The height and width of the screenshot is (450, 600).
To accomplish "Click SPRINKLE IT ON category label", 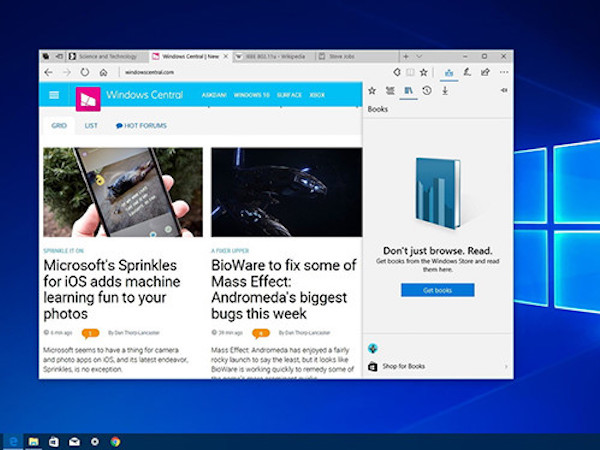I will tap(63, 251).
